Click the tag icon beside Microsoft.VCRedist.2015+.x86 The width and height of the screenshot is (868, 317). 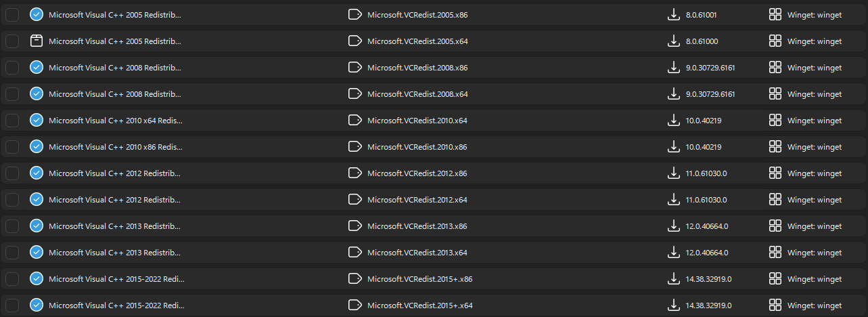(x=355, y=279)
